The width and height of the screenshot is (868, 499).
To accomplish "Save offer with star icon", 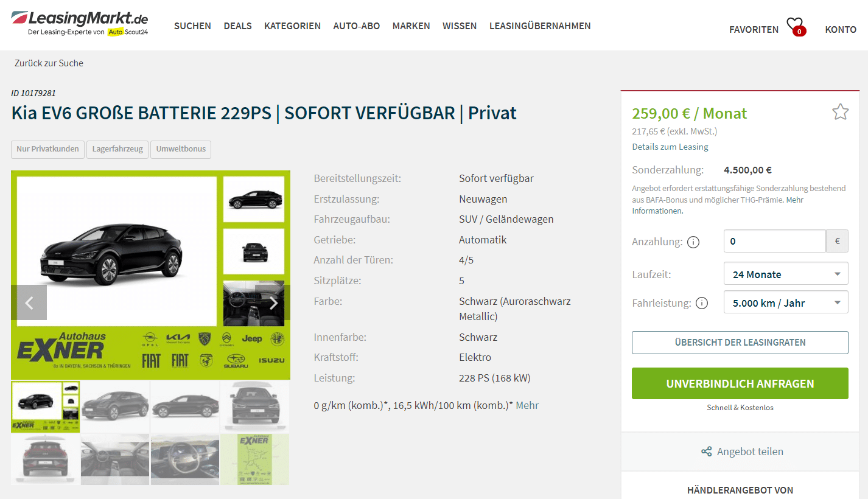I will pos(840,112).
